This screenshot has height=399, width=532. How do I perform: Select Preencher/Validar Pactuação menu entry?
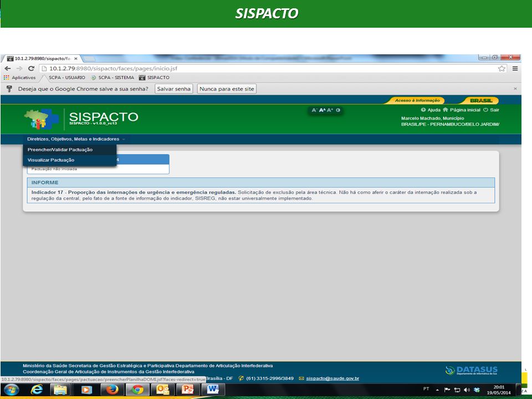coord(70,150)
